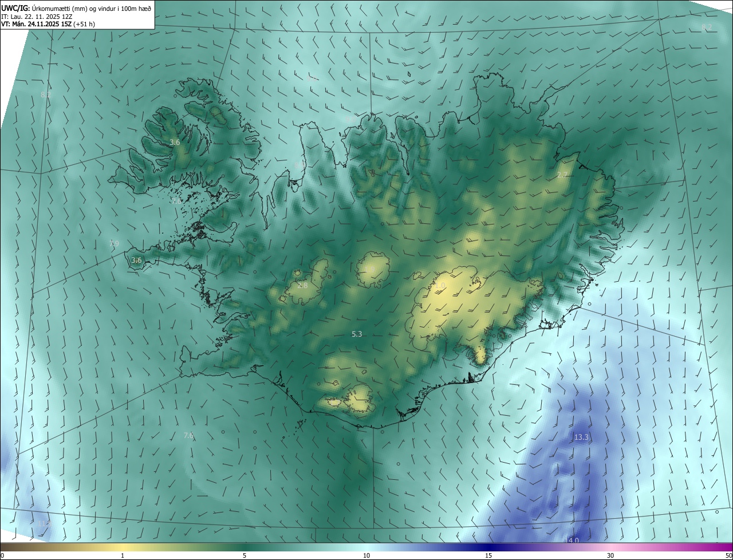Select the 8.2 value near the left map edge

point(46,94)
